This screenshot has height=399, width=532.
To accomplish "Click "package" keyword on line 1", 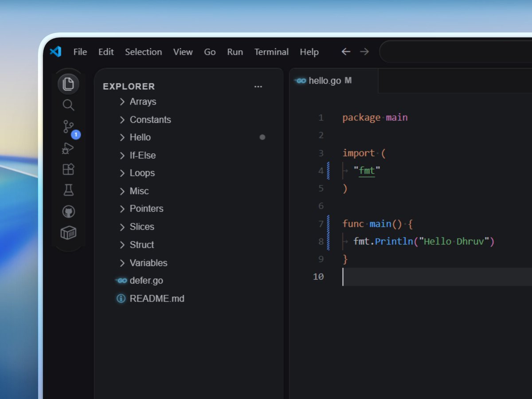I will [361, 118].
